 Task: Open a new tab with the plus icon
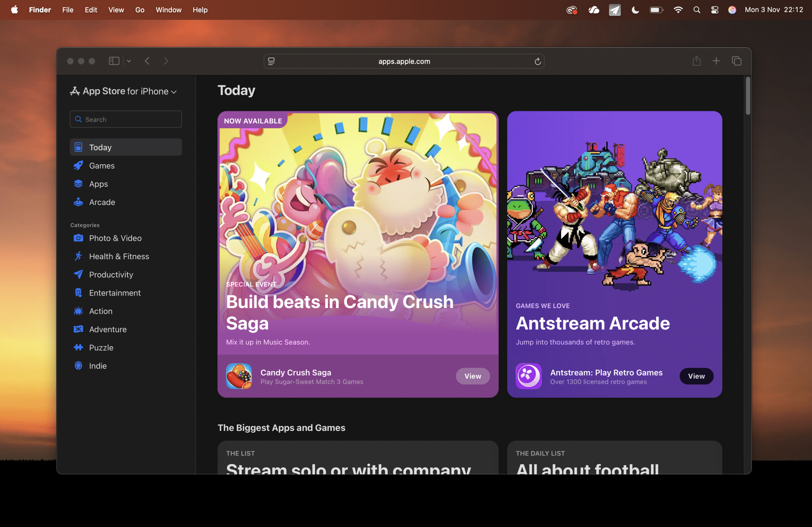[716, 61]
